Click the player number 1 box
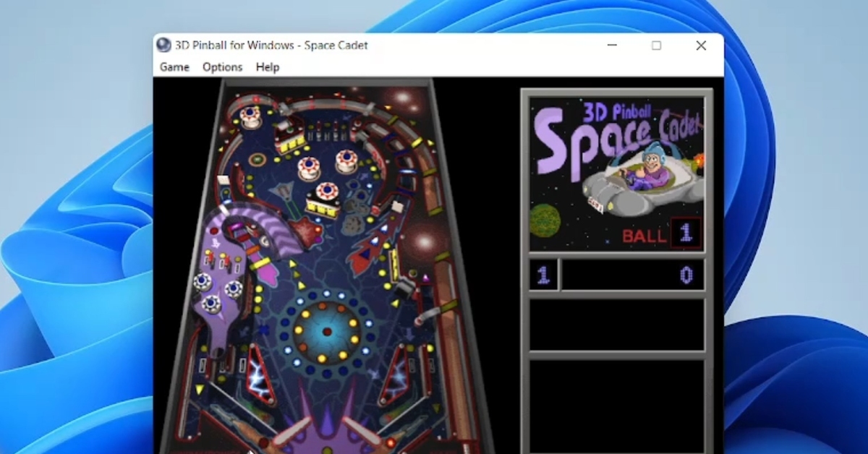This screenshot has height=454, width=868. (x=543, y=275)
